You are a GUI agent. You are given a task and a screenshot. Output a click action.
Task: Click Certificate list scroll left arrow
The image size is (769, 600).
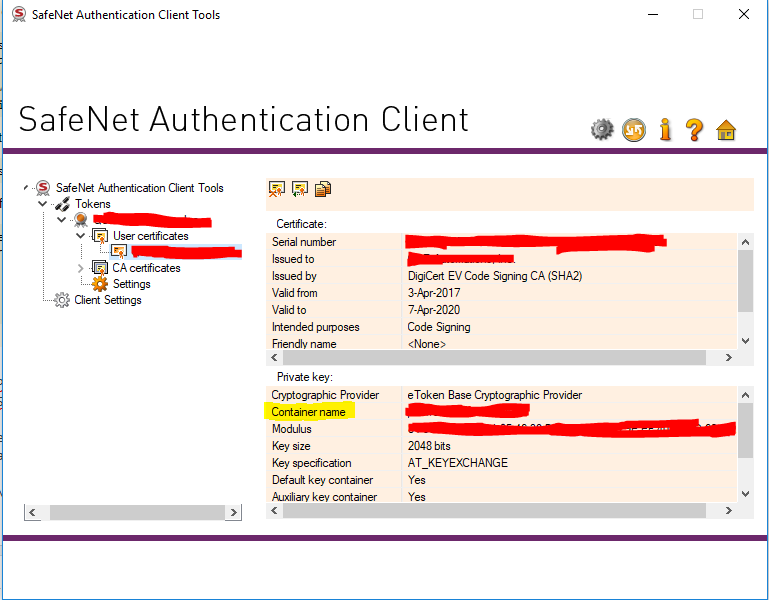click(x=275, y=358)
